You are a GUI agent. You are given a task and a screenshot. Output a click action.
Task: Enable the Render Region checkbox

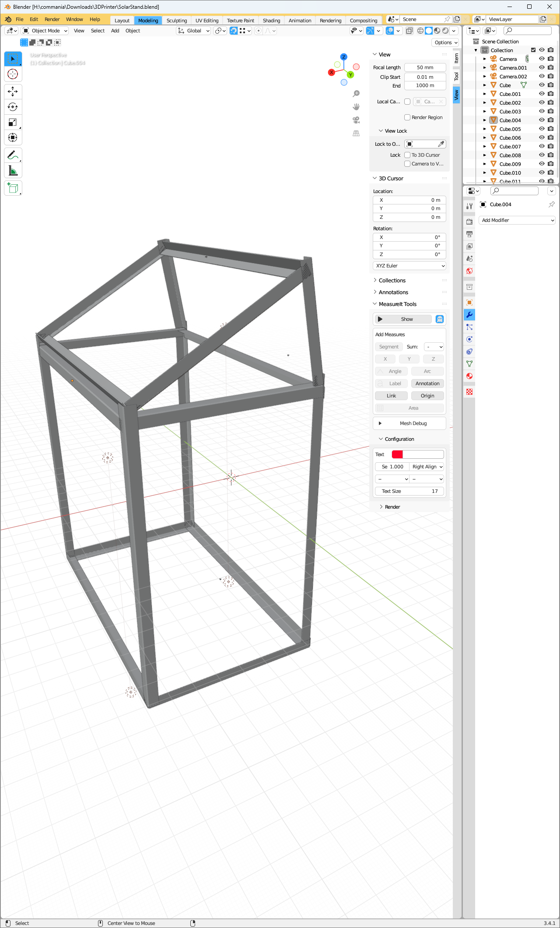(407, 117)
